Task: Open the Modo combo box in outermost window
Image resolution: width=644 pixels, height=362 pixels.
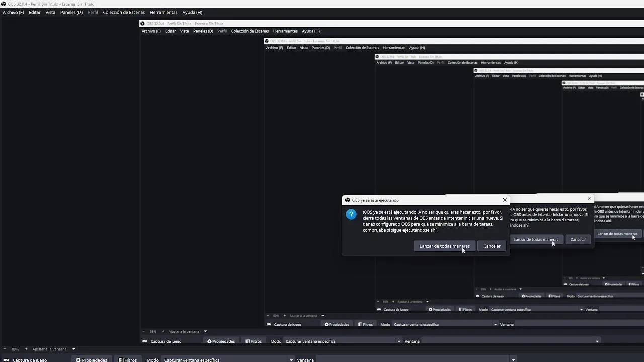Action: coord(228,359)
